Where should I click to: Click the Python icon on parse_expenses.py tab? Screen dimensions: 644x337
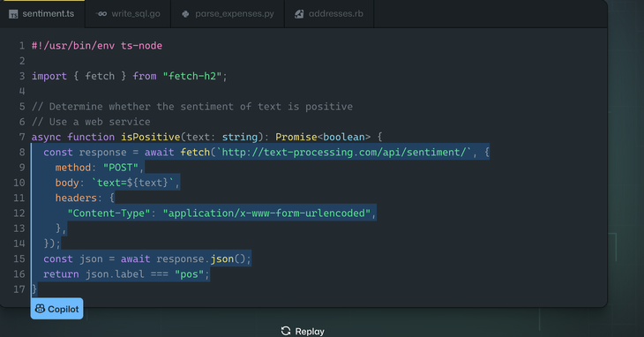click(185, 14)
